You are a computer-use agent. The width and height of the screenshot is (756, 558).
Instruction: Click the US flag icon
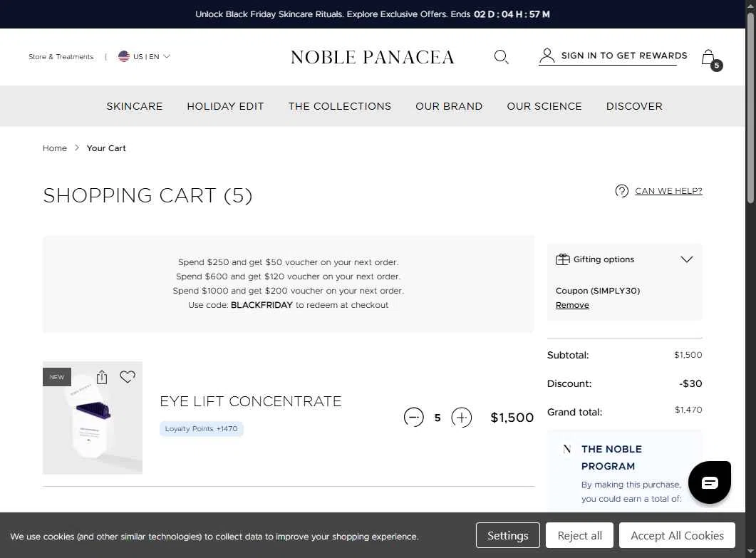124,56
